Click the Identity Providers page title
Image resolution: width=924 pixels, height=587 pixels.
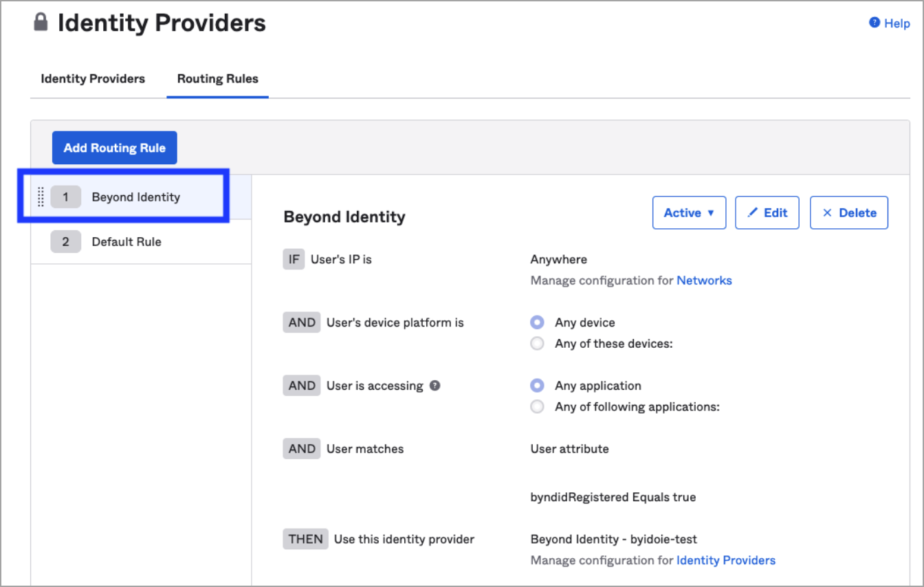(x=162, y=23)
